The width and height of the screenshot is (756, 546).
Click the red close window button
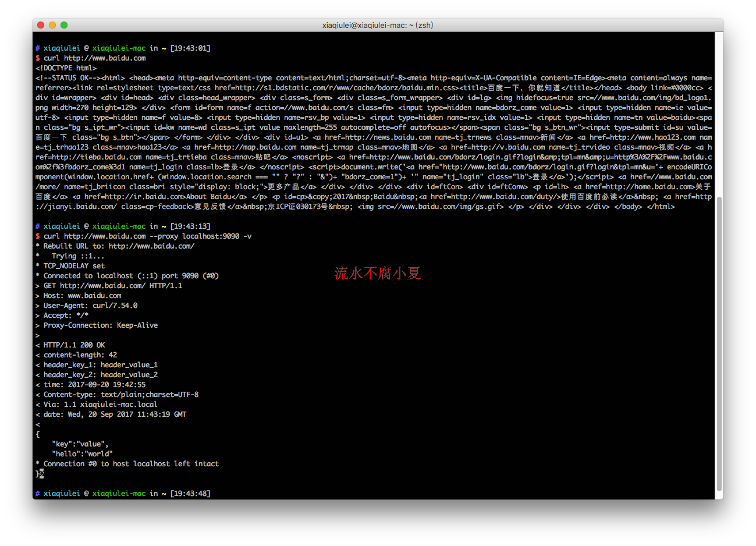pos(41,25)
